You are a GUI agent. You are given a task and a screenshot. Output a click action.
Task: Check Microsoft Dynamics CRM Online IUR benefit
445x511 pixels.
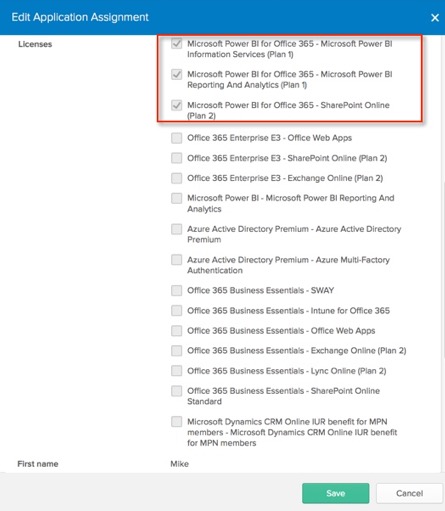click(177, 421)
